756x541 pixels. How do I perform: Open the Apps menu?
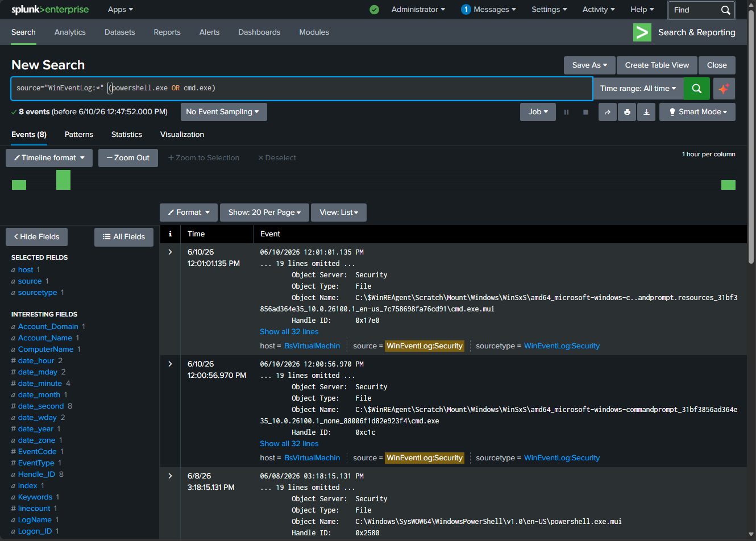pyautogui.click(x=121, y=10)
